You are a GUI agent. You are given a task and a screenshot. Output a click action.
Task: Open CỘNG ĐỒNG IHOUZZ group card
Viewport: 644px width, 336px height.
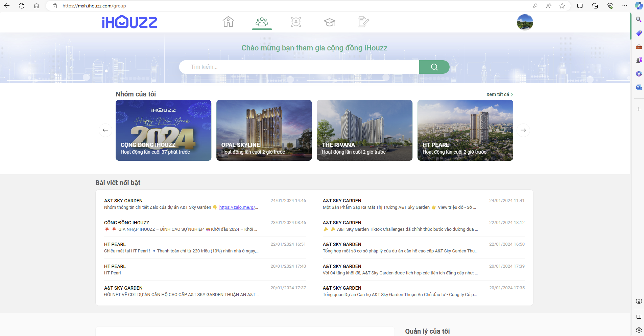163,130
